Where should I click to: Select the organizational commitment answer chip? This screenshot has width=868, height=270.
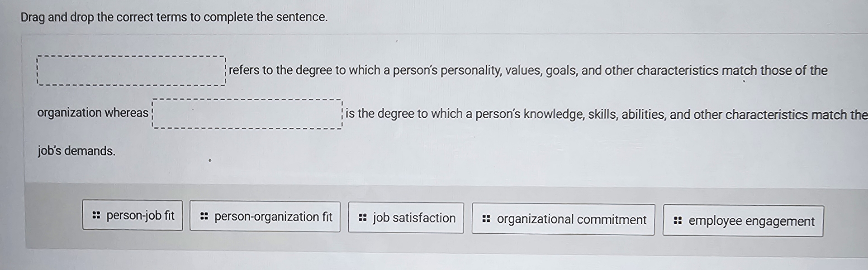tap(563, 219)
